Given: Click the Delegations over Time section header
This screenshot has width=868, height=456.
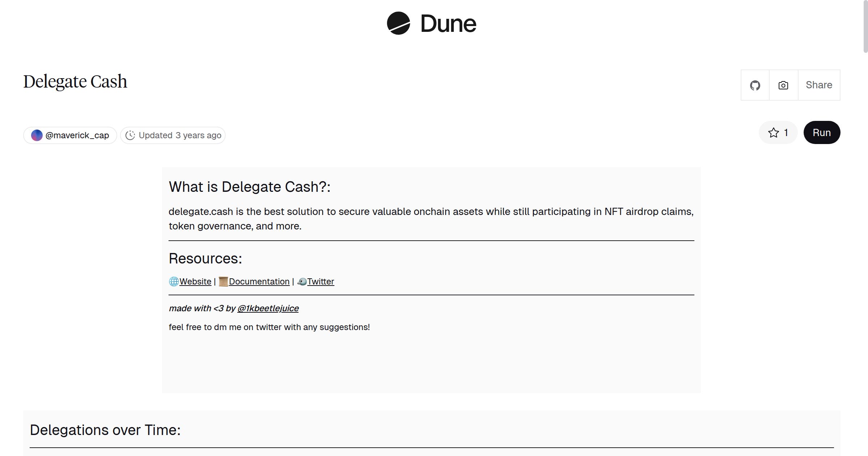Looking at the screenshot, I should (105, 430).
